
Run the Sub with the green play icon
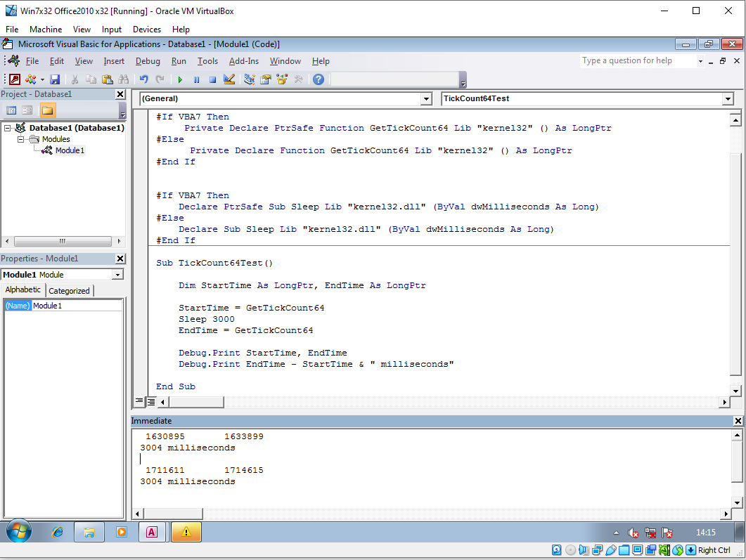click(180, 79)
